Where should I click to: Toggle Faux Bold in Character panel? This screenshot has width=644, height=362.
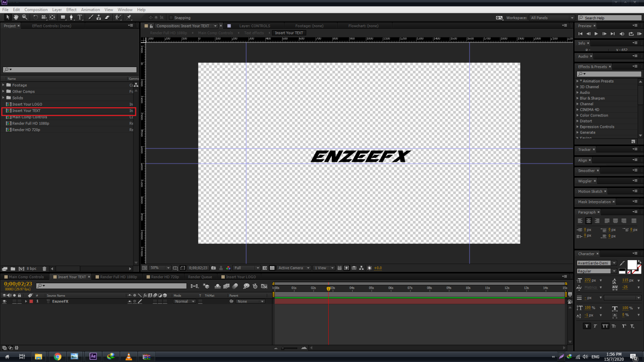(587, 326)
